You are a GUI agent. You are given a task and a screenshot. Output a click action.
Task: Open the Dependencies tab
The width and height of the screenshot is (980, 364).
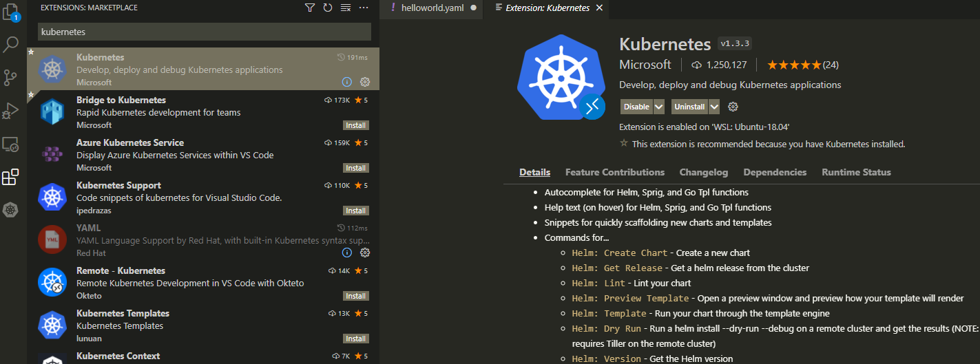point(775,172)
